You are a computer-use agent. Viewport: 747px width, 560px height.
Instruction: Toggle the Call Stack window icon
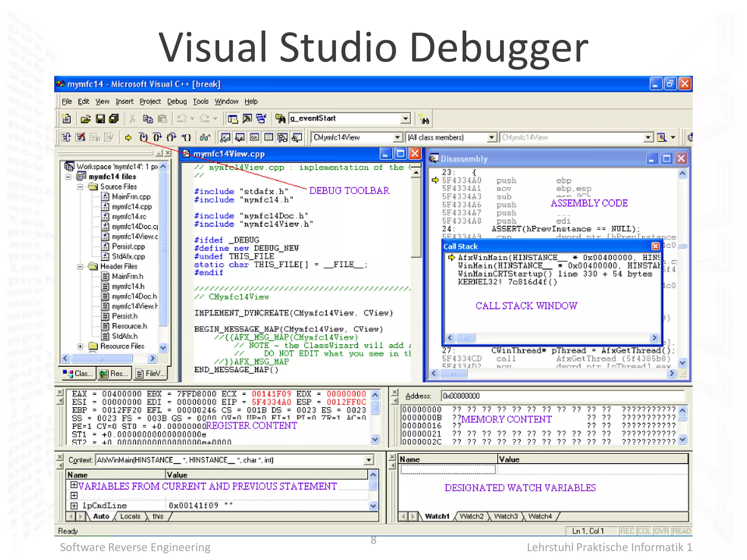[x=283, y=137]
